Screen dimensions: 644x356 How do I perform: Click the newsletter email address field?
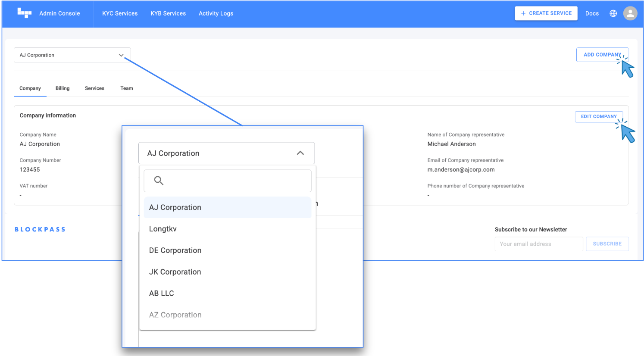pos(538,244)
